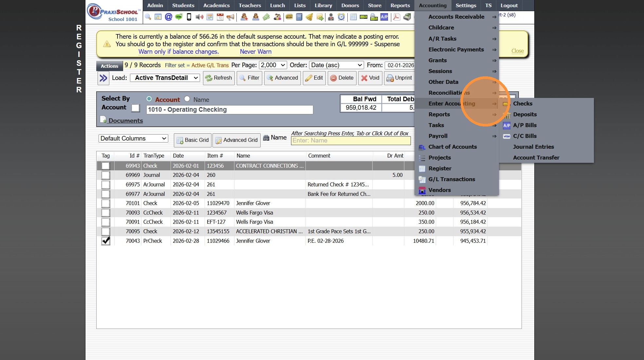Click the magnifying glass search icon in toolbar
The height and width of the screenshot is (360, 644).
tap(148, 17)
